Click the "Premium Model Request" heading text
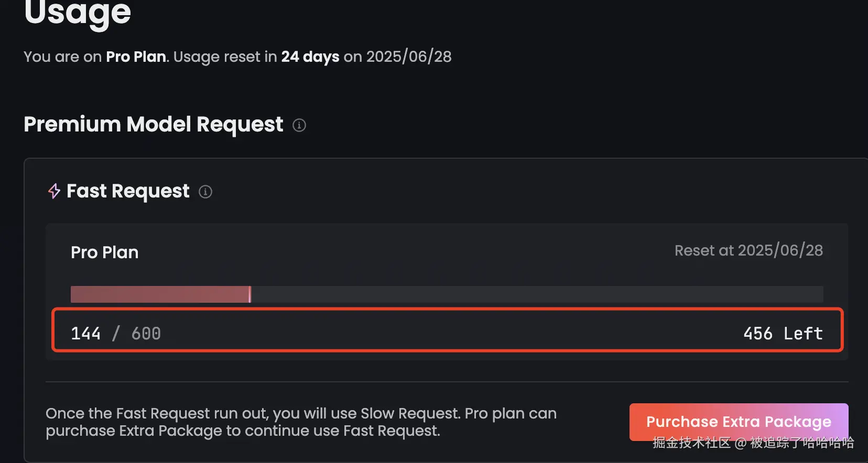Image resolution: width=868 pixels, height=463 pixels. (x=154, y=125)
